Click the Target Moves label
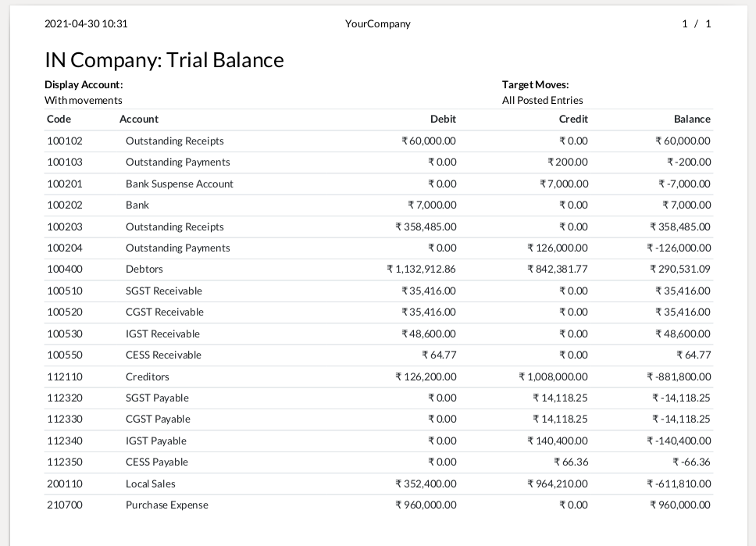756x546 pixels. point(535,84)
